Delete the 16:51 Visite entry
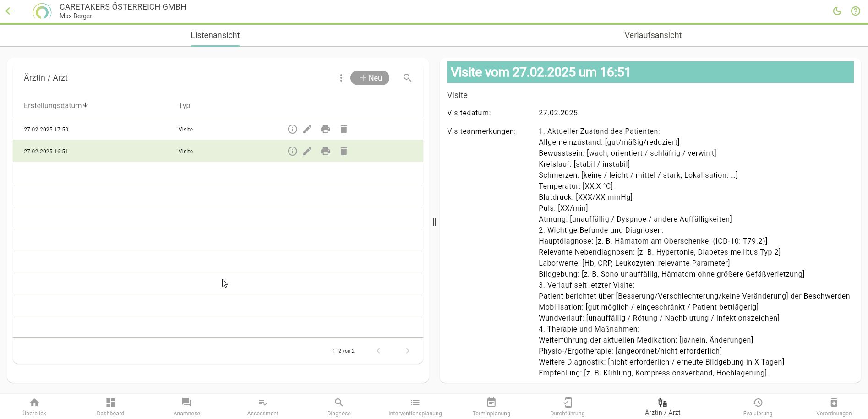Screen dimensions: 868x419 pyautogui.click(x=344, y=151)
